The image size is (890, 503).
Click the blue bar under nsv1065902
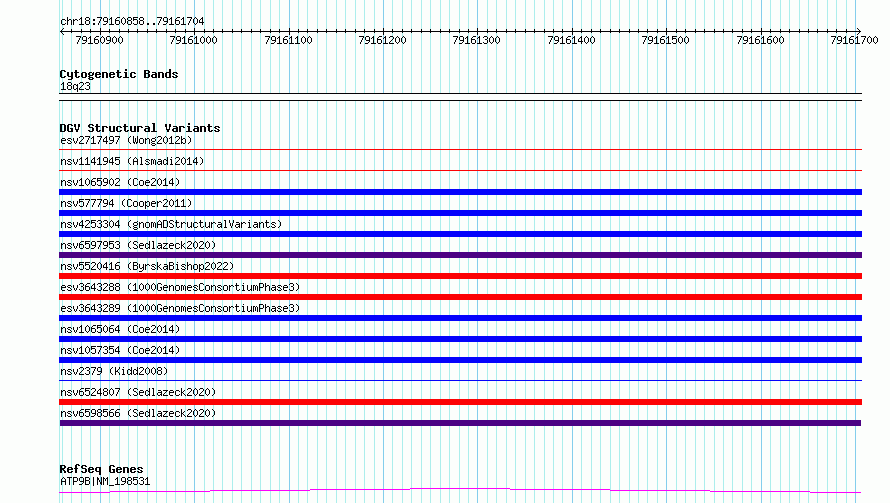(460, 192)
